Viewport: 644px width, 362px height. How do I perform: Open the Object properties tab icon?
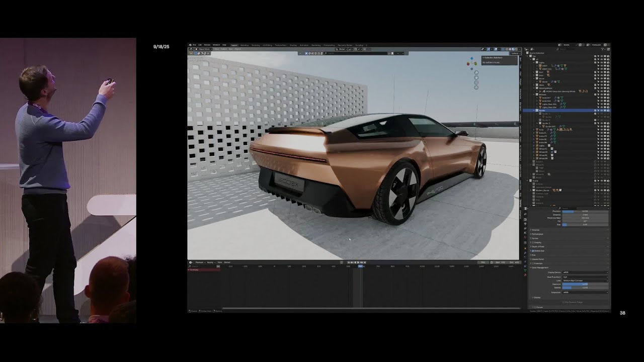[525, 248]
